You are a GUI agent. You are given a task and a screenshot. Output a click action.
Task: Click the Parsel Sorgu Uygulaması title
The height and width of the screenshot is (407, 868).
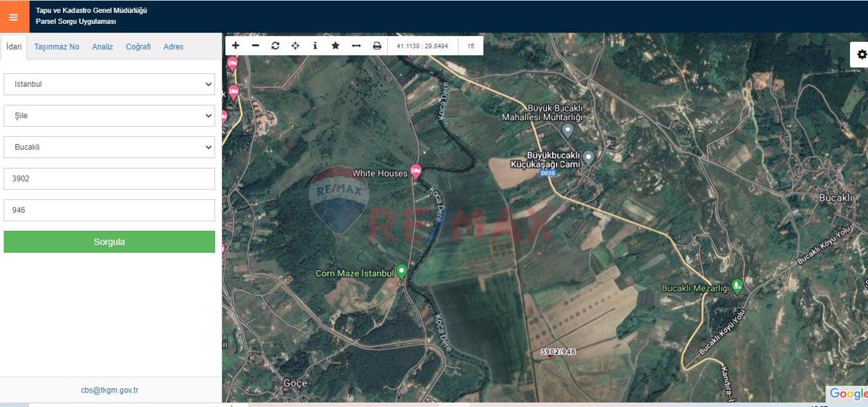(x=76, y=22)
